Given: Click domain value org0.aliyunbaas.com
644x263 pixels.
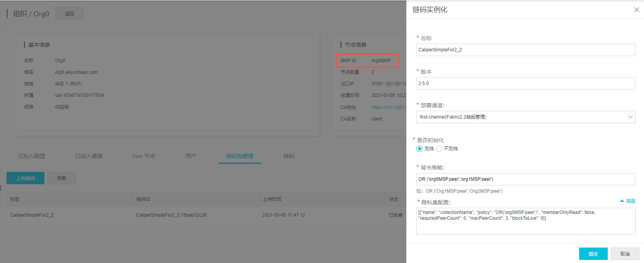Looking at the screenshot, I should click(76, 72).
